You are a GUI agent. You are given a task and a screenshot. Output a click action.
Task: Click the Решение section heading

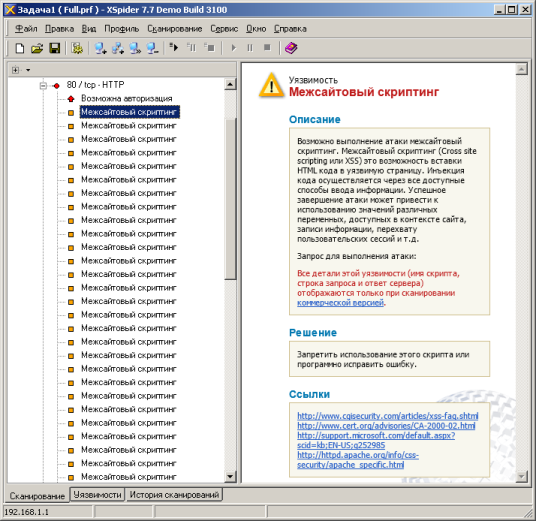313,333
